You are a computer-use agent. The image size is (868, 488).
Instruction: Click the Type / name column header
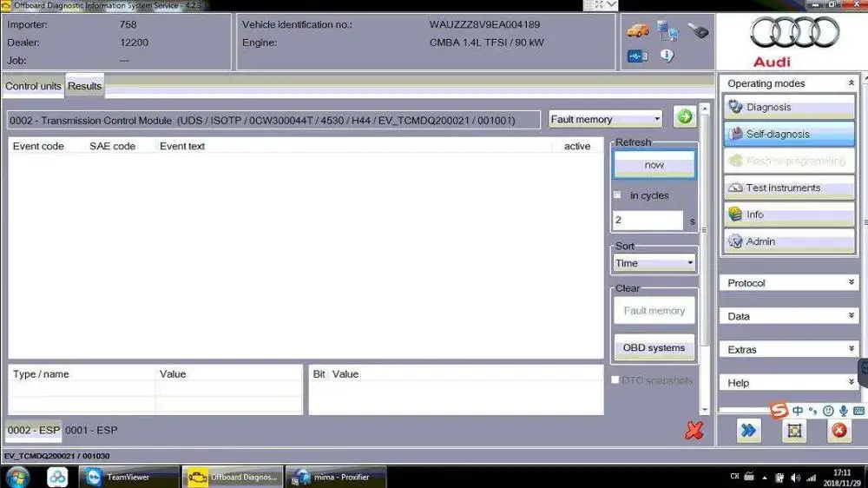[41, 374]
